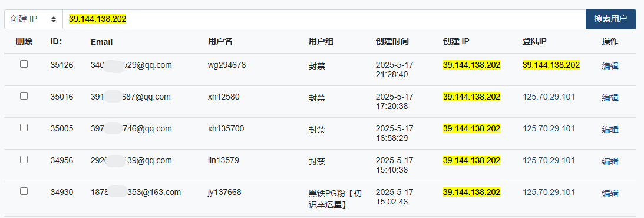Screen dimensions: 644x218
Task: Click 编辑 link in jy137668 row
Action: tap(610, 193)
